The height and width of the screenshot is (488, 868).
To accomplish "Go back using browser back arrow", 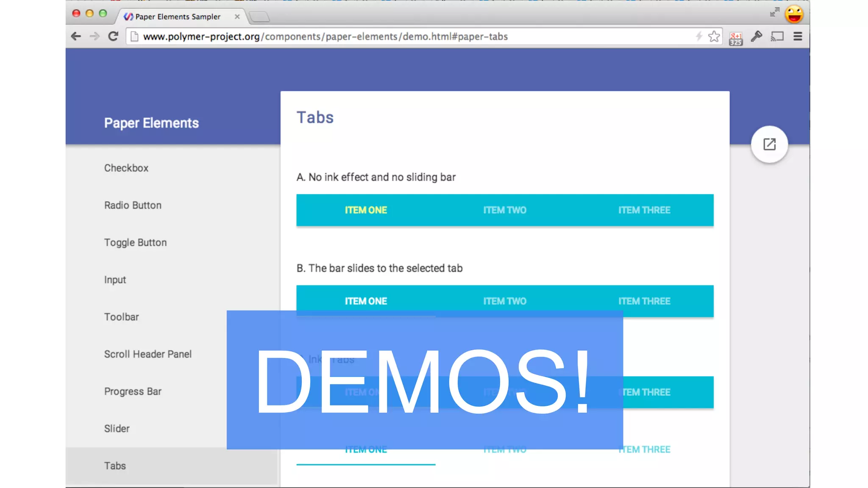I will 76,36.
